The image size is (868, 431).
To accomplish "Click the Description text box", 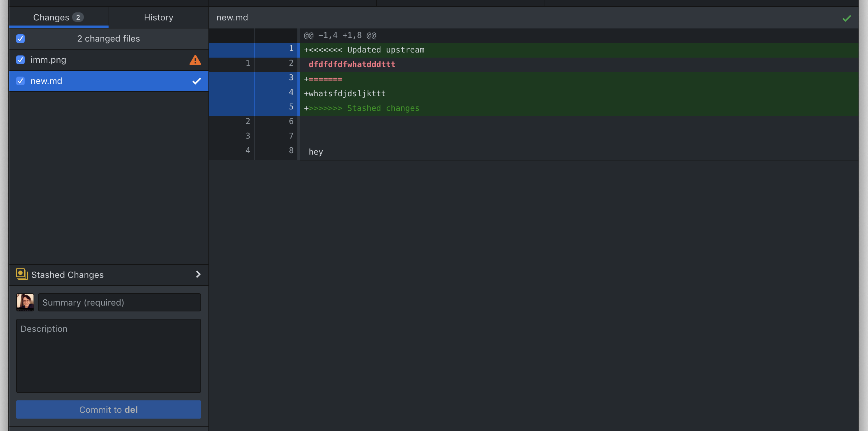I will (x=108, y=356).
